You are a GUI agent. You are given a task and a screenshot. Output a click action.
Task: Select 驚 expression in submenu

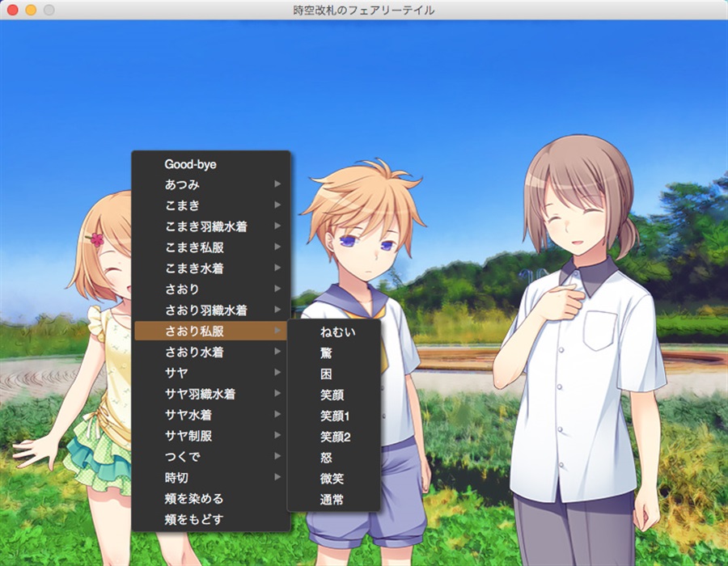pyautogui.click(x=334, y=353)
